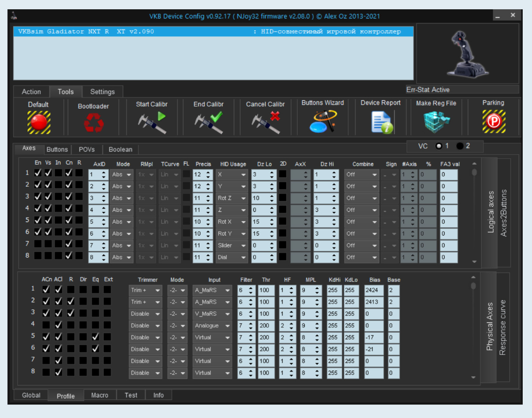Click the logical axes scrollbar down arrow

pos(474,261)
